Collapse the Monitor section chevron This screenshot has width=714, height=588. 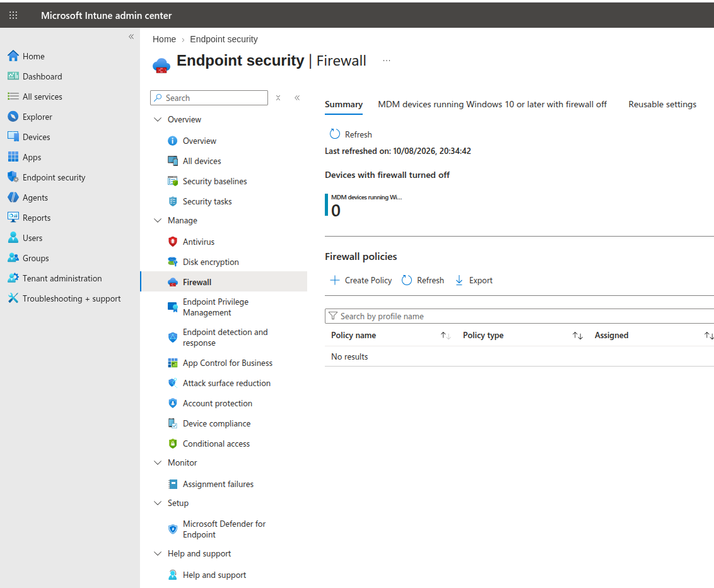pyautogui.click(x=158, y=462)
